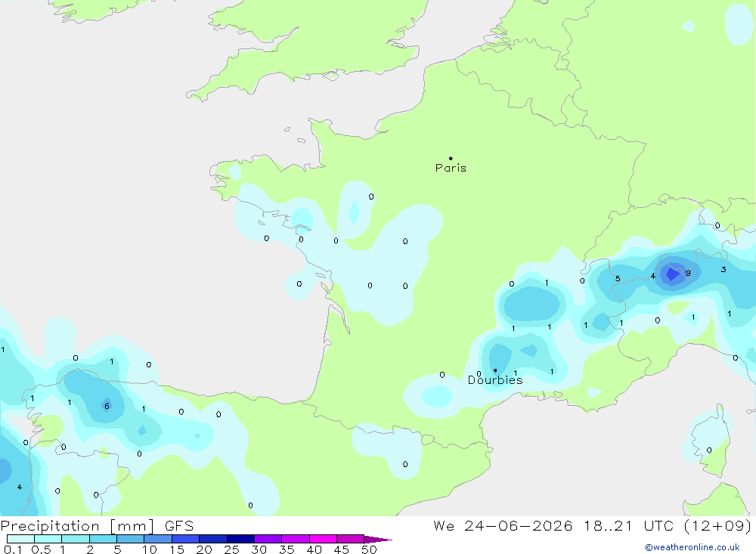Click the above-50 legend arrow tip
Image resolution: width=756 pixels, height=554 pixels.
tap(379, 539)
